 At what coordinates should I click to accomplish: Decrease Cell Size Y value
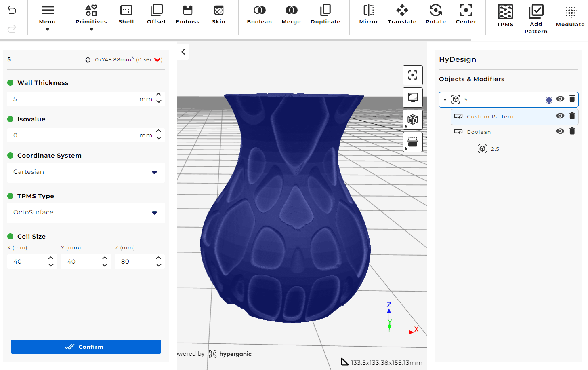coord(105,265)
